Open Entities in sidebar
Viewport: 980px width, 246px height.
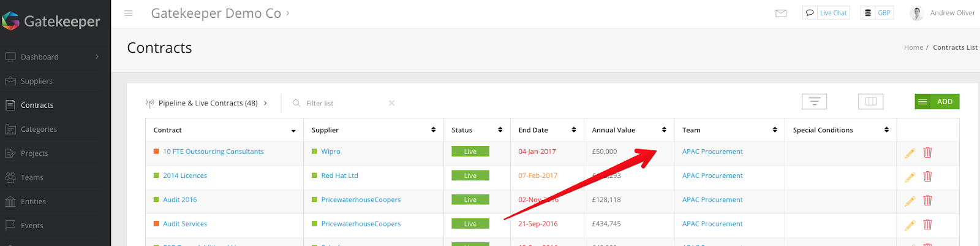pos(33,201)
